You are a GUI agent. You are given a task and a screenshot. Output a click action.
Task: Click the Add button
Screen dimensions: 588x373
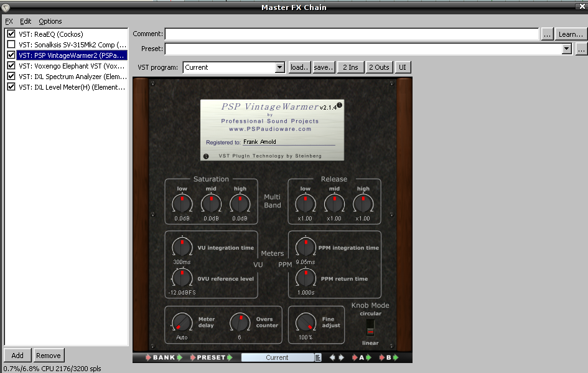pos(17,356)
